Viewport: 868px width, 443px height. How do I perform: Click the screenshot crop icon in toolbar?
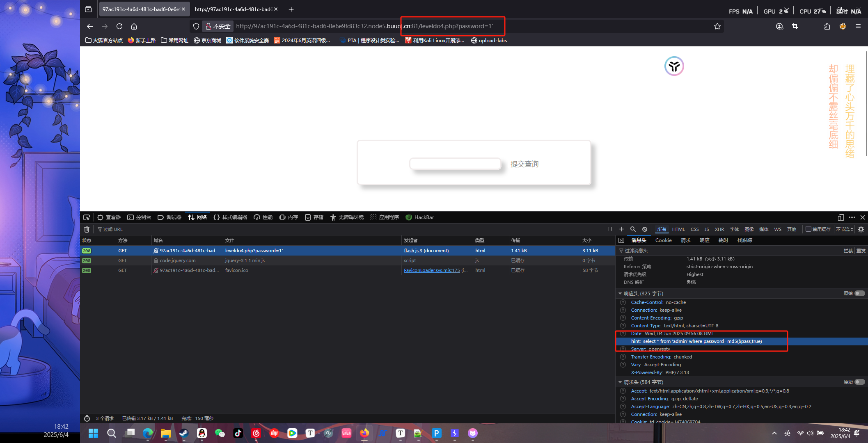click(x=795, y=26)
